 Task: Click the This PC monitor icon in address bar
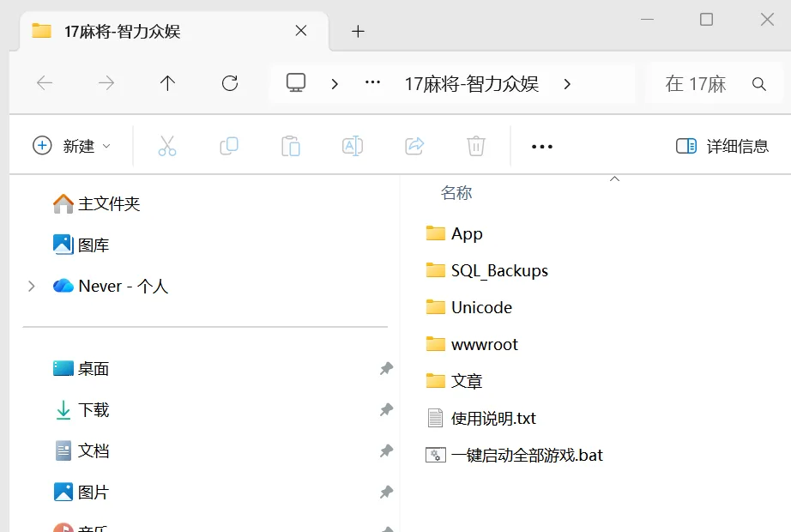tap(296, 82)
